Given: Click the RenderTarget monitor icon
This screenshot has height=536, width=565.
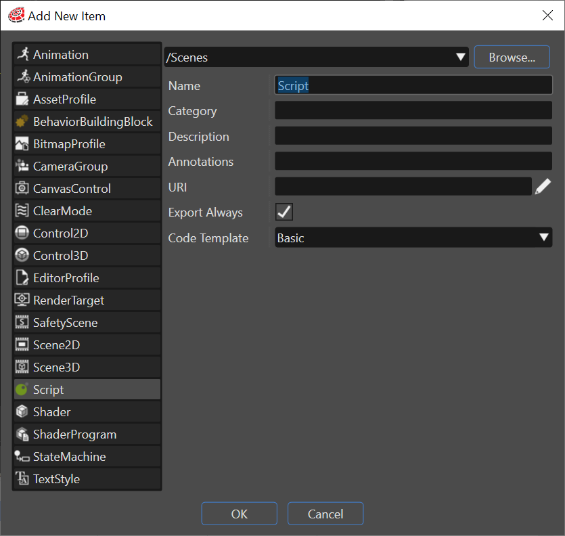Looking at the screenshot, I should [22, 300].
